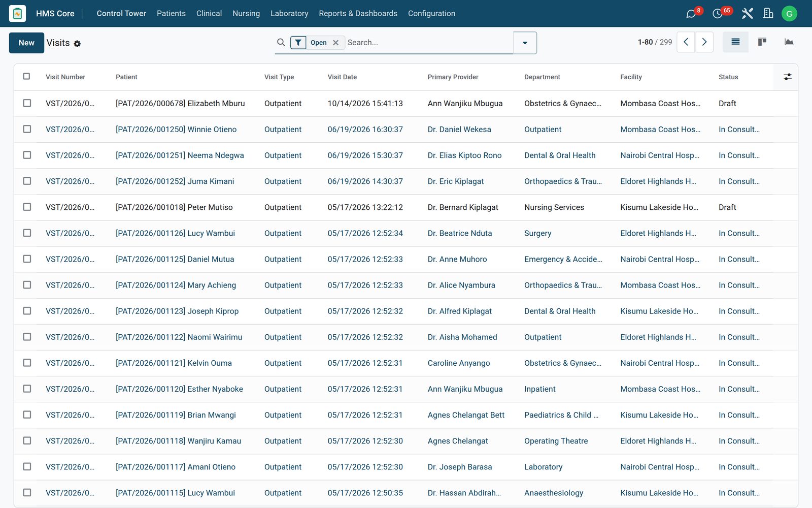Screen dimensions: 812x508
Task: Click the filter funnel icon
Action: pyautogui.click(x=298, y=43)
